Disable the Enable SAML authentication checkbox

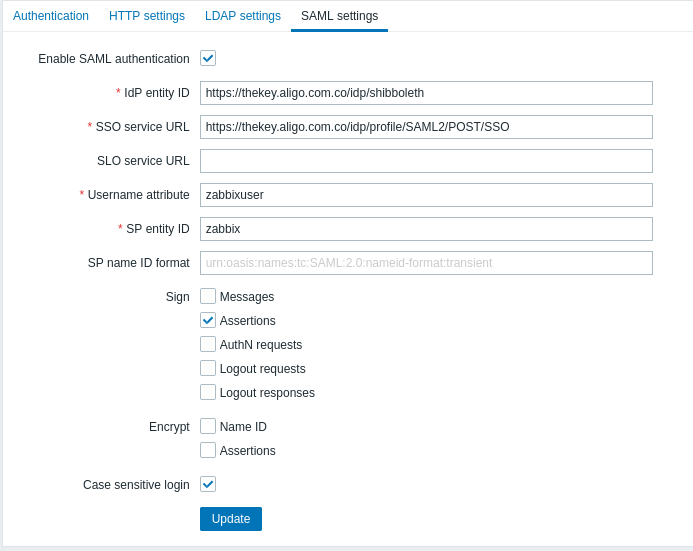208,58
